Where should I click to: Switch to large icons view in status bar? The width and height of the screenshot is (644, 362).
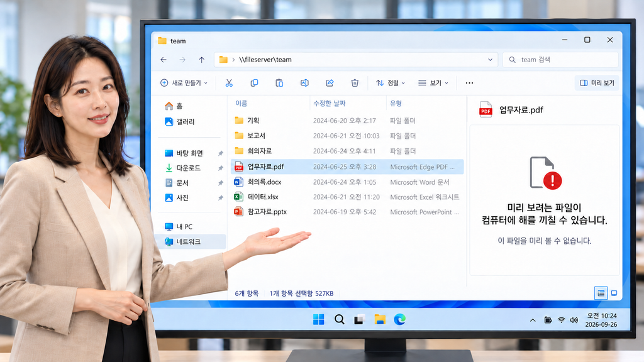coord(614,293)
